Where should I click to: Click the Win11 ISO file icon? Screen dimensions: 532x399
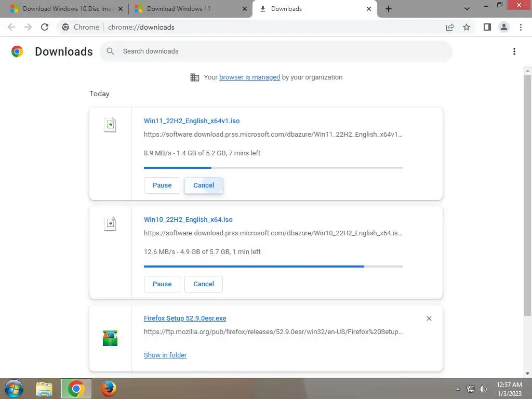pos(110,125)
